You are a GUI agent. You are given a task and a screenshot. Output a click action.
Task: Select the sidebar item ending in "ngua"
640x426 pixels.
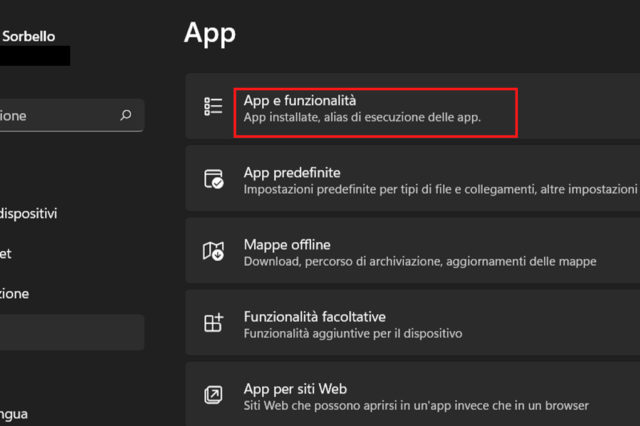click(15, 413)
